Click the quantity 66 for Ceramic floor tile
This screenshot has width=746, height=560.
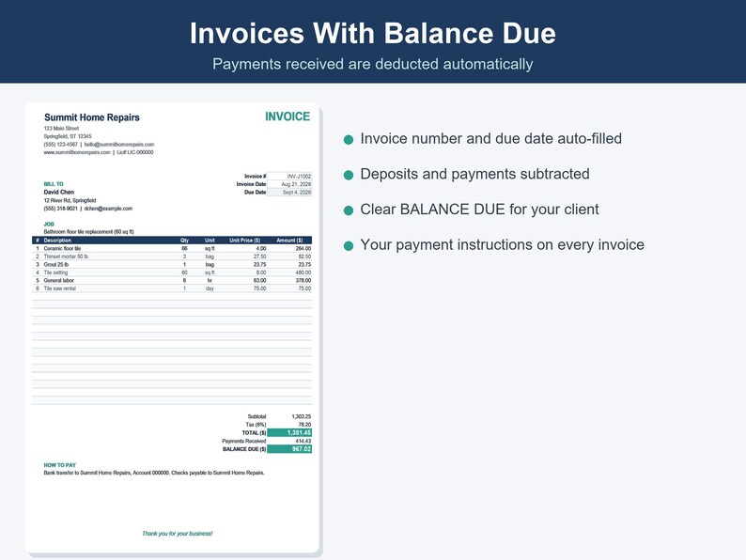[x=184, y=248]
